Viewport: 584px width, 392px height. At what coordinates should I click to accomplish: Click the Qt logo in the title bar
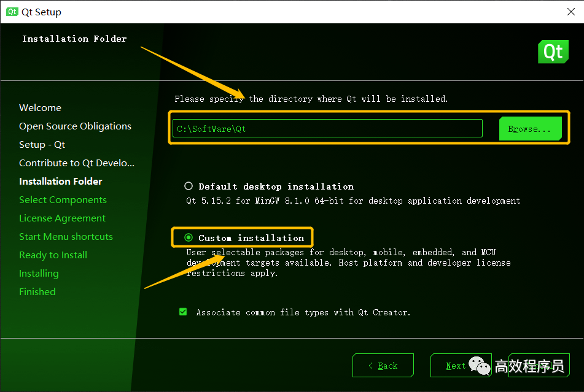[12, 12]
